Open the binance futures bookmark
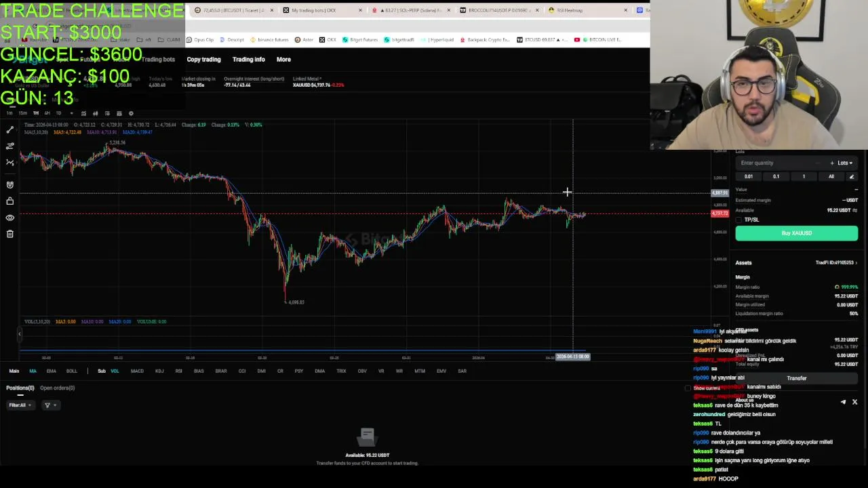The image size is (868, 488). (x=269, y=40)
